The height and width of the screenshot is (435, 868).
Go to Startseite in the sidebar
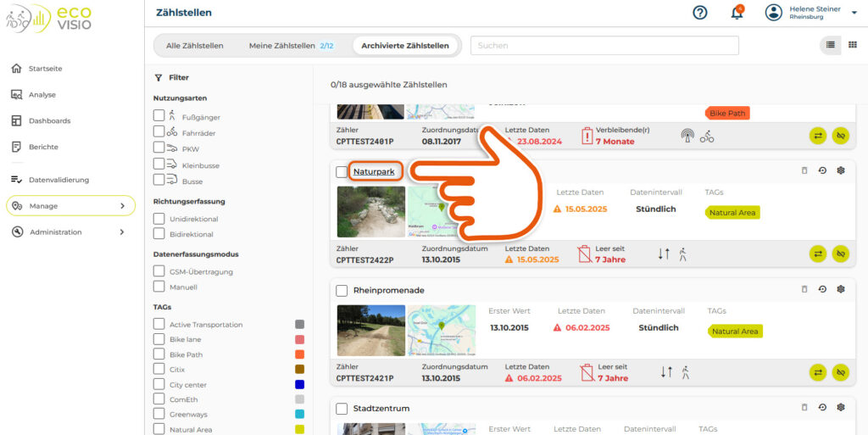pyautogui.click(x=46, y=69)
